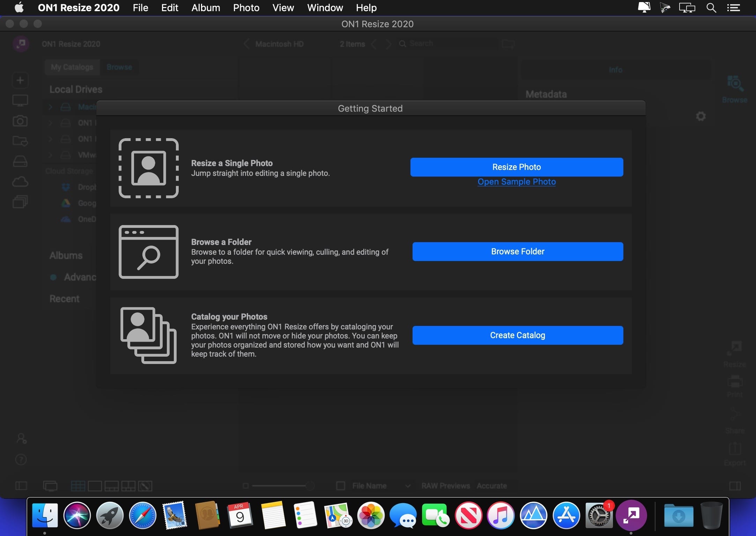Screen dimensions: 756x536
Task: Open the Edit menu
Action: click(x=170, y=8)
